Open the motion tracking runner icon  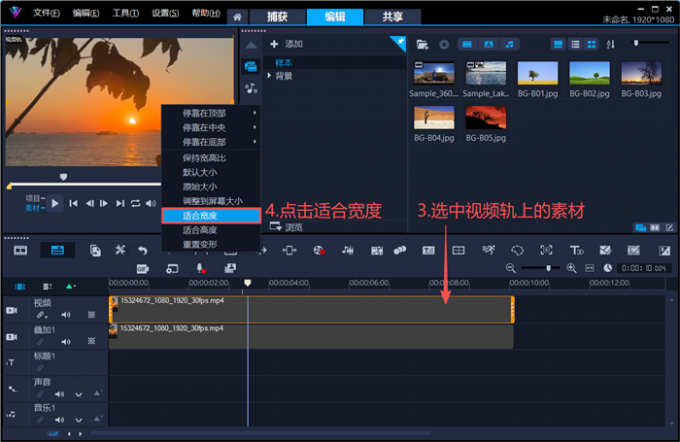488,250
